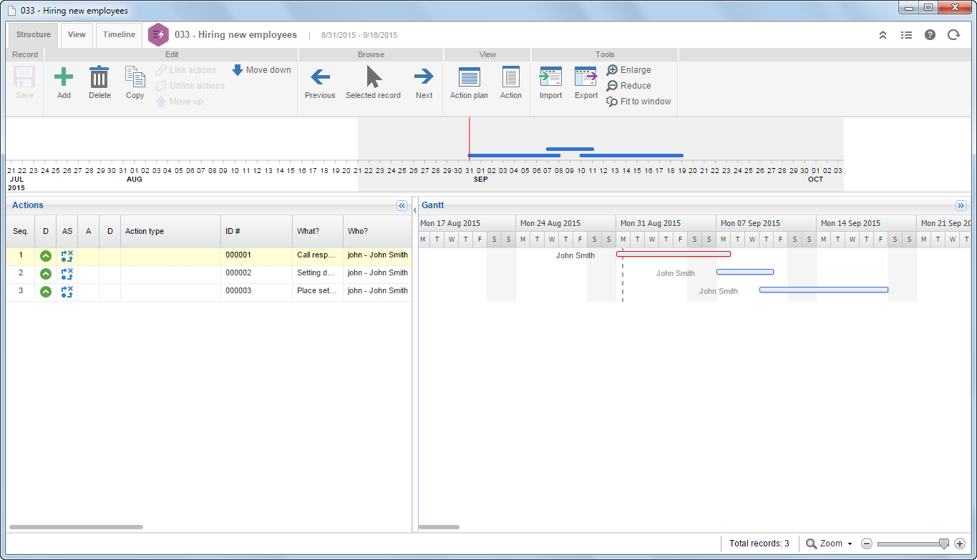The image size is (977, 560).
Task: Click Total records: 3 in status bar
Action: pyautogui.click(x=759, y=544)
